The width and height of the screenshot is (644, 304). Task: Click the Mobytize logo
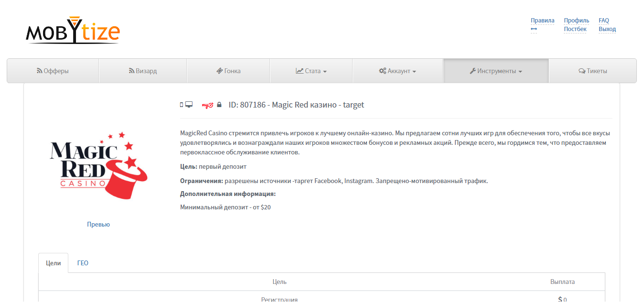tap(73, 30)
